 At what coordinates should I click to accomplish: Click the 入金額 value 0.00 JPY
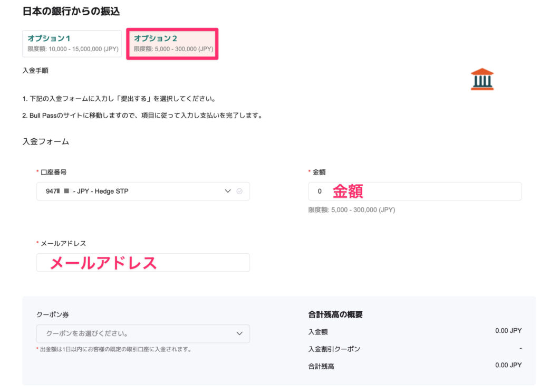click(x=508, y=331)
